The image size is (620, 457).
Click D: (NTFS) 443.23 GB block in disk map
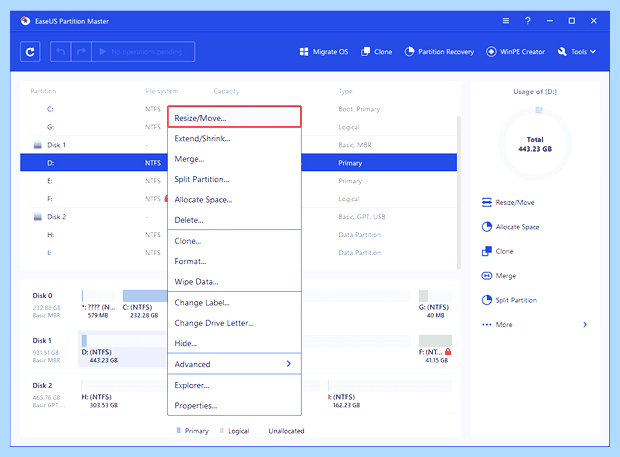click(122, 349)
